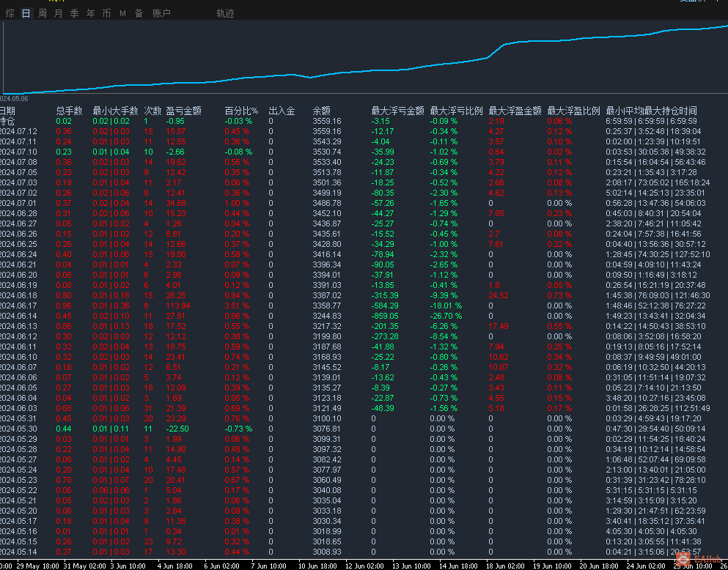Click the 出入金 column header
728x570 pixels.
point(282,111)
